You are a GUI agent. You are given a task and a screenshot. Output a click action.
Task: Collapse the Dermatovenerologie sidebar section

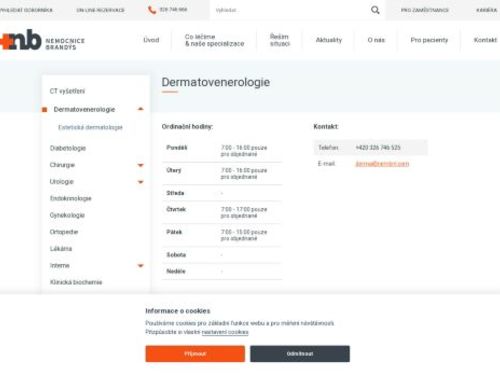point(140,109)
